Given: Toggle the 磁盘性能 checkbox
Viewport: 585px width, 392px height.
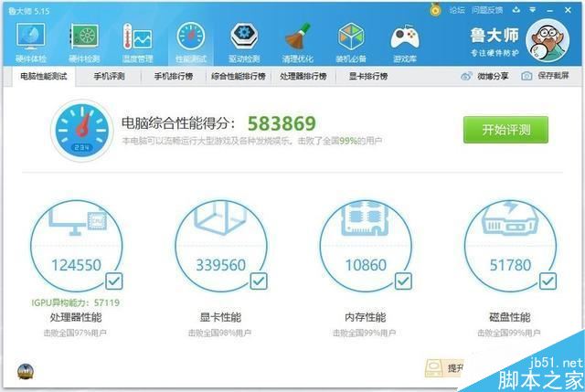Looking at the screenshot, I should coord(548,281).
